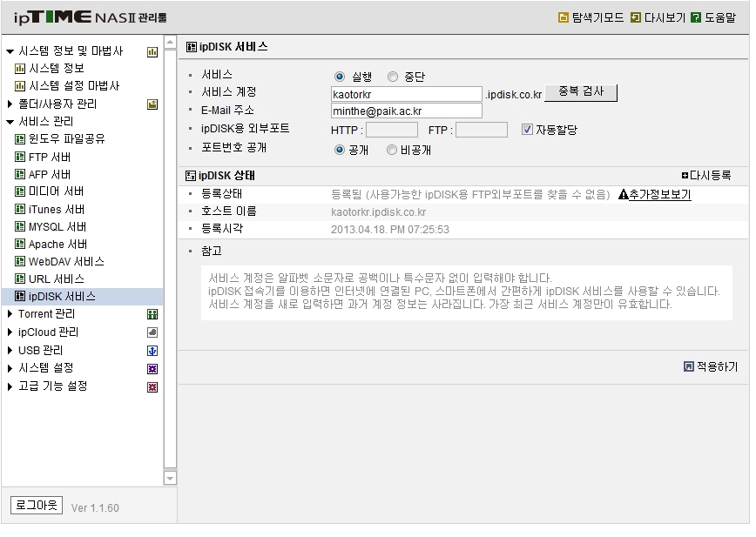Screen dimensions: 756x537
Task: Click the sidebar scrollbar down arrow
Action: pyautogui.click(x=170, y=478)
